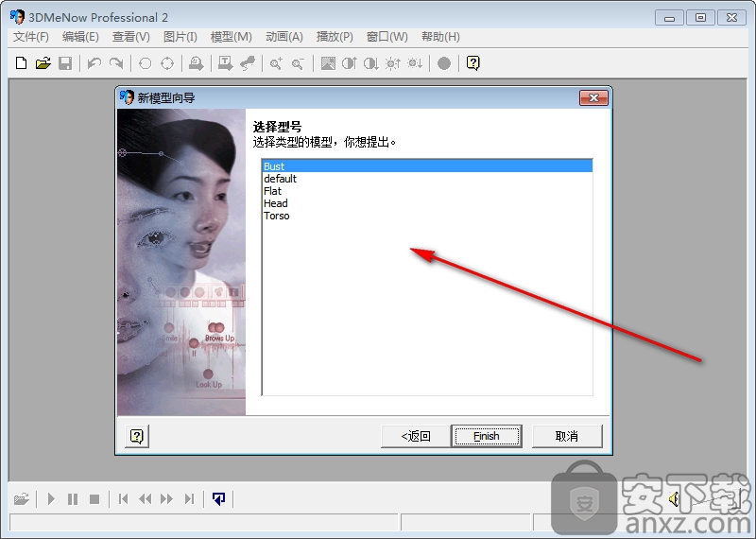Click the New file toolbar icon
This screenshot has height=539, width=756.
coord(21,63)
